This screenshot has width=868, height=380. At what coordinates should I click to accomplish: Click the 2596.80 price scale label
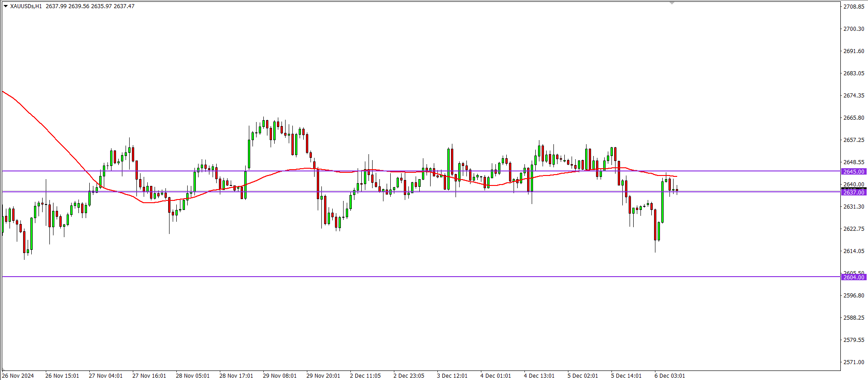853,295
